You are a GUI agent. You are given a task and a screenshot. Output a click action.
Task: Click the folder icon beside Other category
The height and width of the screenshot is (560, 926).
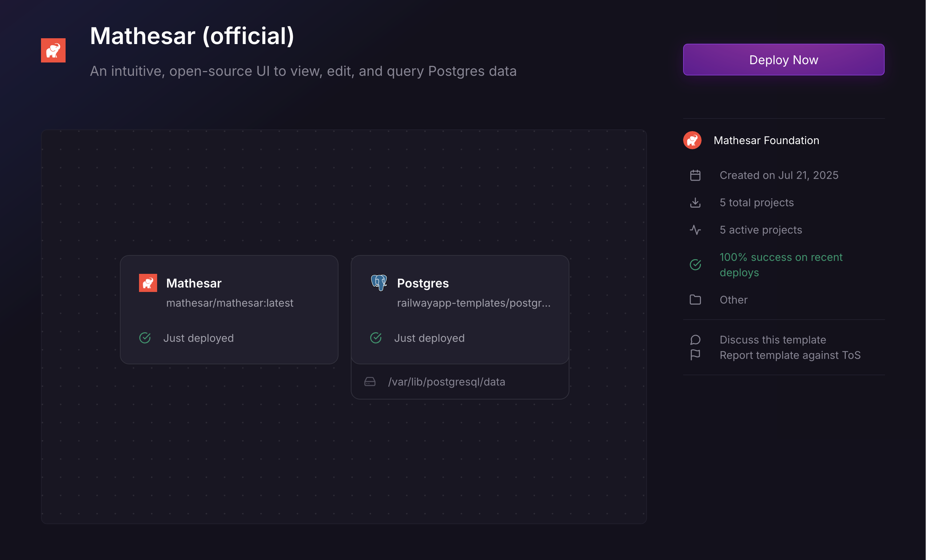click(x=695, y=300)
